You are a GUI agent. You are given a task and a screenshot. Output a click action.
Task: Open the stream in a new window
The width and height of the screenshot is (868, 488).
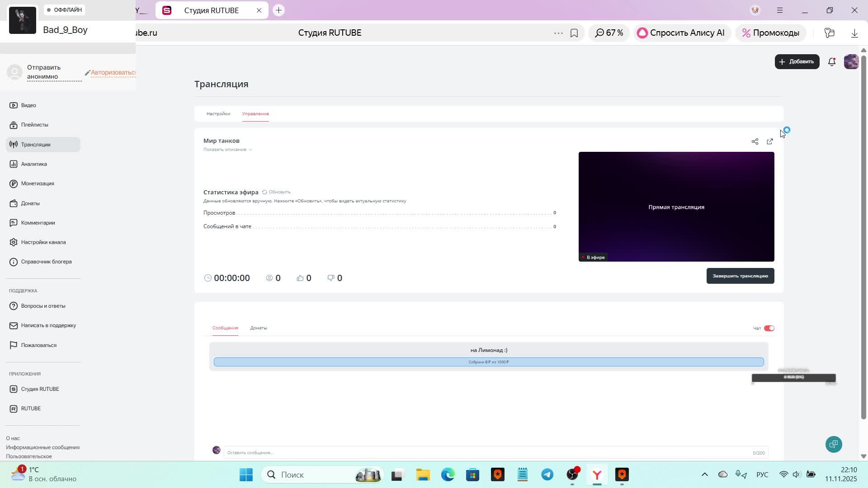pyautogui.click(x=769, y=141)
